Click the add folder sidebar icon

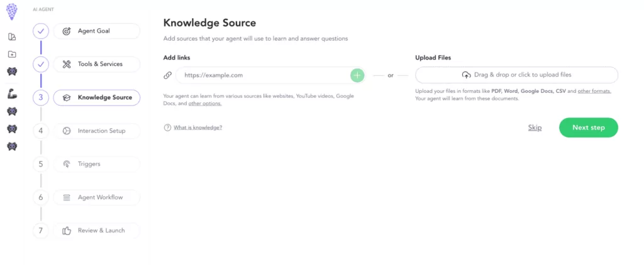pyautogui.click(x=12, y=55)
